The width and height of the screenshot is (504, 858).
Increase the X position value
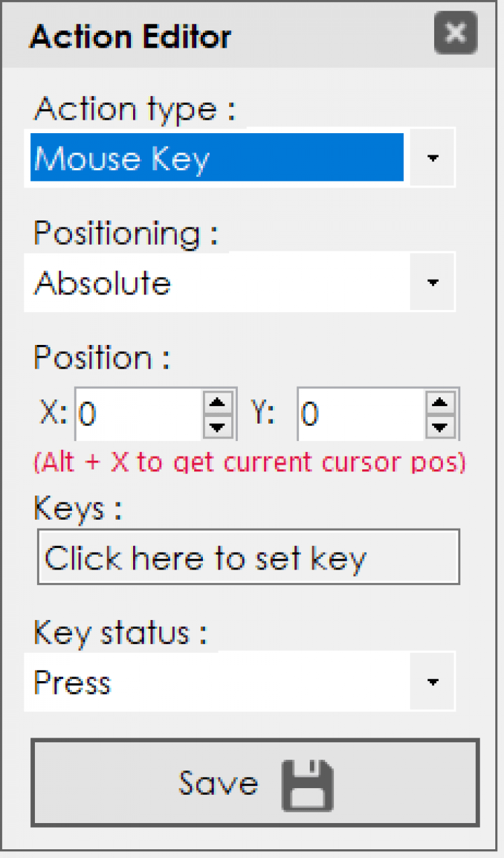point(217,404)
